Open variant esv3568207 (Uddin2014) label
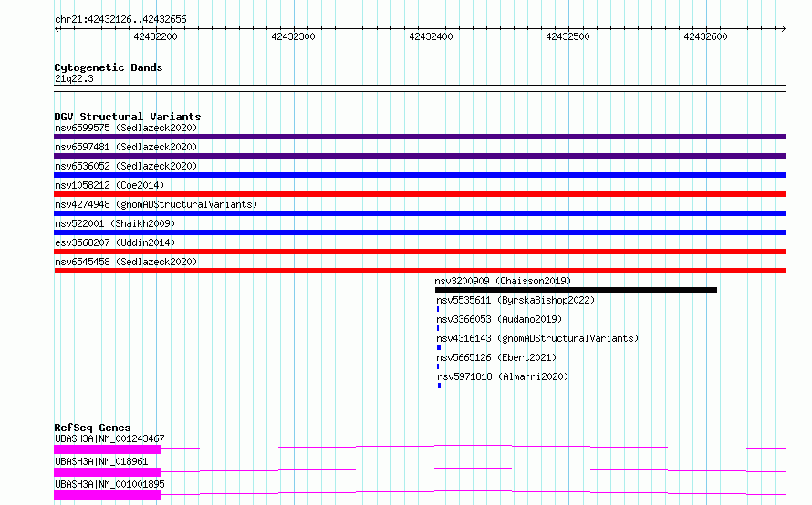The width and height of the screenshot is (812, 505). 115,242
